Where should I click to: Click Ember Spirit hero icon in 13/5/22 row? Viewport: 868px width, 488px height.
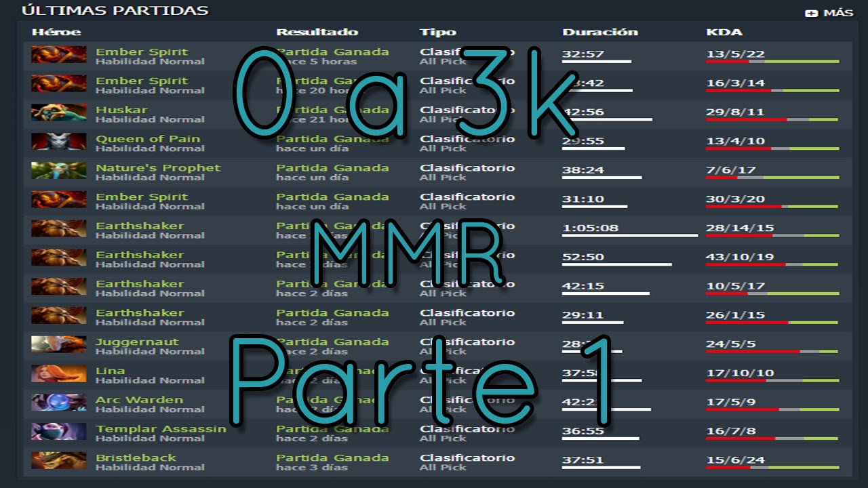[x=58, y=55]
